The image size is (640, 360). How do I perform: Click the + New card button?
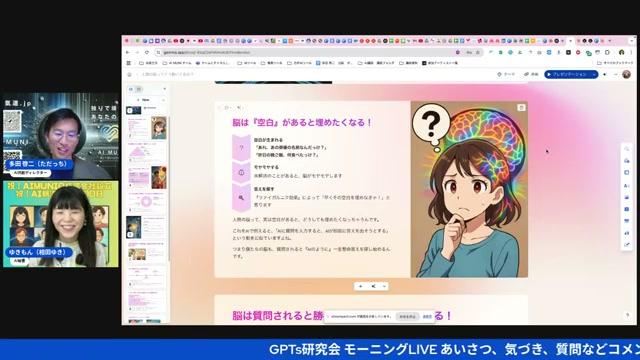[144, 100]
